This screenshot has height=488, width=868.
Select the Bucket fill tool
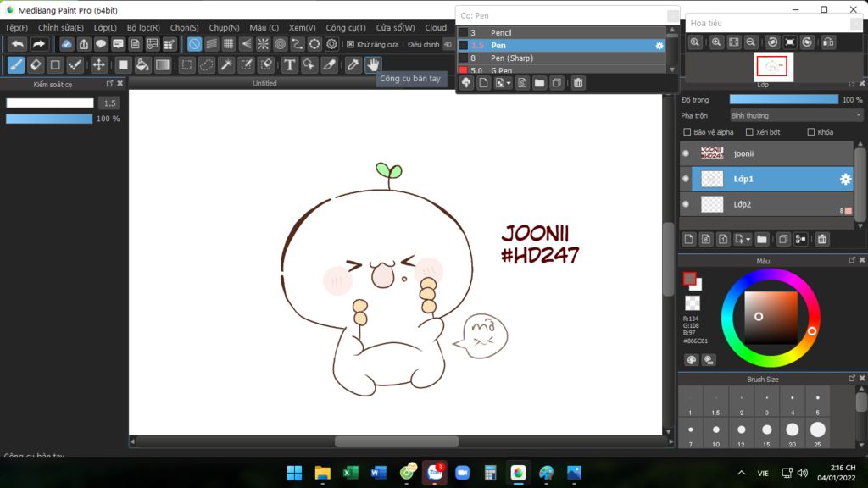pos(142,64)
